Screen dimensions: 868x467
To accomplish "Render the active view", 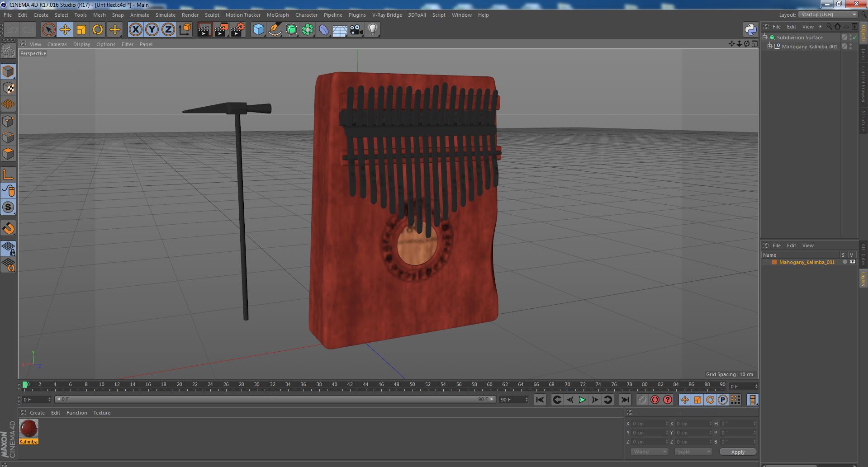I will click(204, 30).
